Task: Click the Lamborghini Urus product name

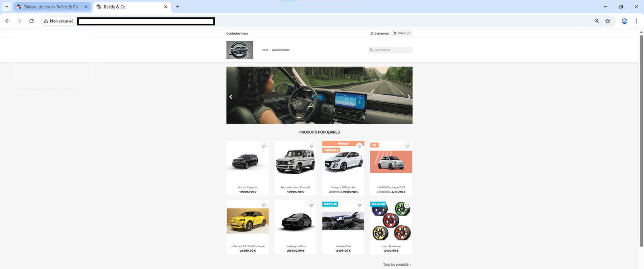Action: point(295,246)
